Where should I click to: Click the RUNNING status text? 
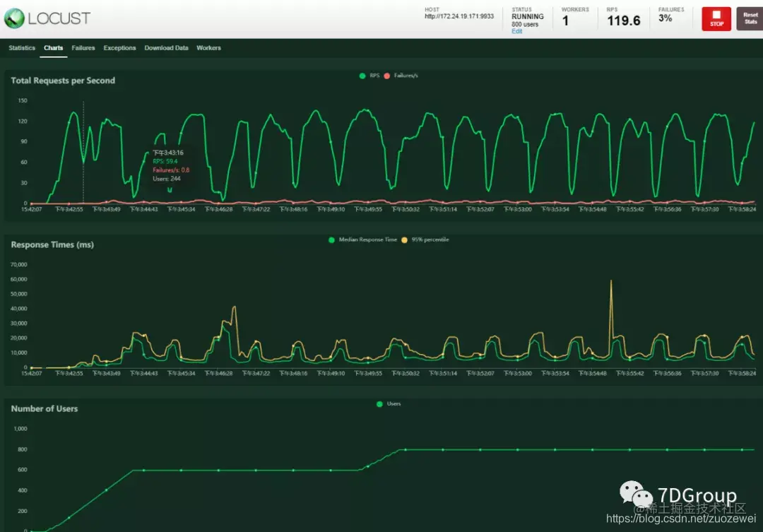coord(528,16)
